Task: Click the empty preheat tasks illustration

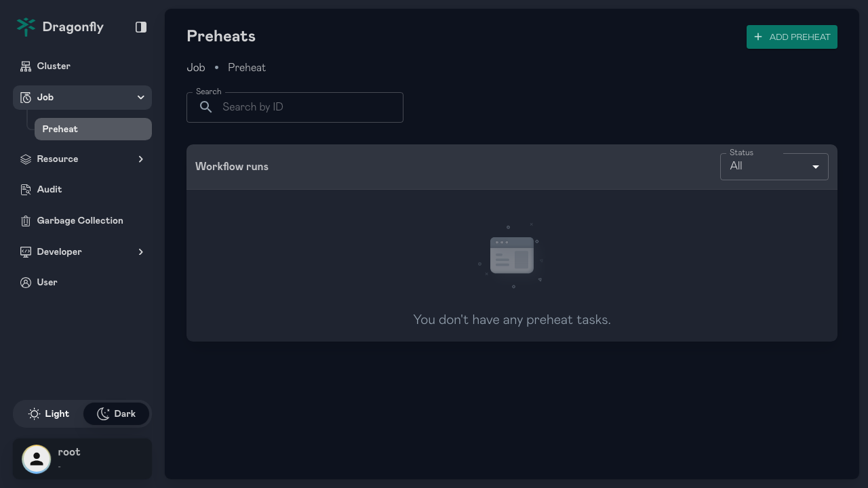Action: pos(511,256)
